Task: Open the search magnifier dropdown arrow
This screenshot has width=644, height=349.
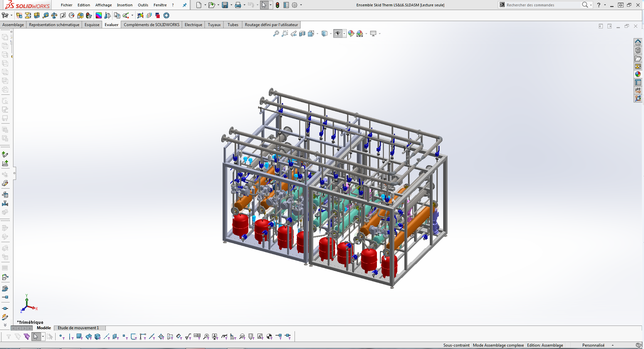Action: click(x=591, y=5)
